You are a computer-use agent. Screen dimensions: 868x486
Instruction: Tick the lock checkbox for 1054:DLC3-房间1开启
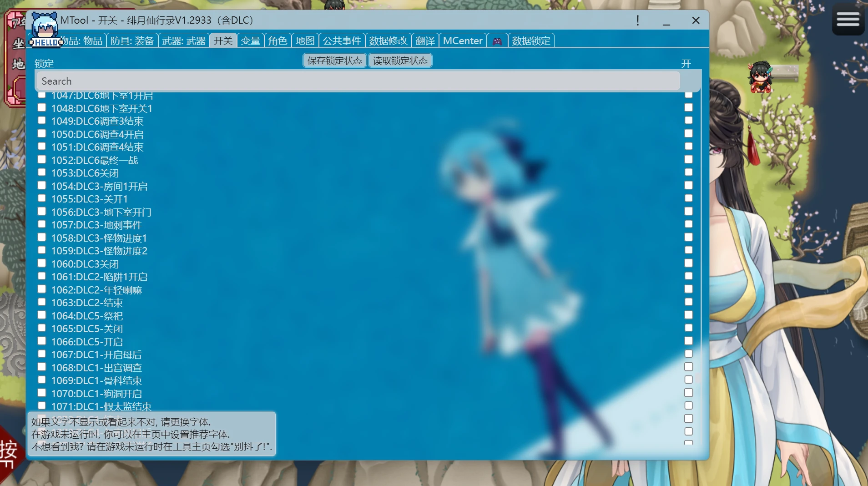coord(42,185)
